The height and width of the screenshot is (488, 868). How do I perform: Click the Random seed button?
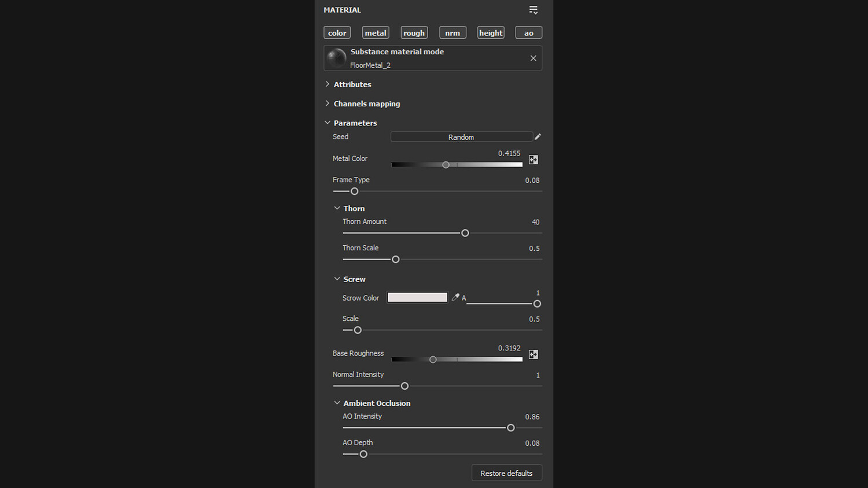pos(461,137)
